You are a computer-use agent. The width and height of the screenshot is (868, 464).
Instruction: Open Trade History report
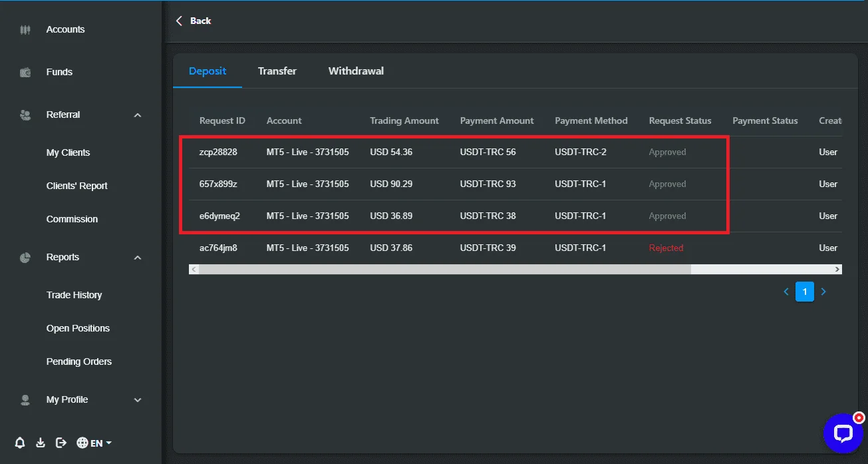[74, 295]
